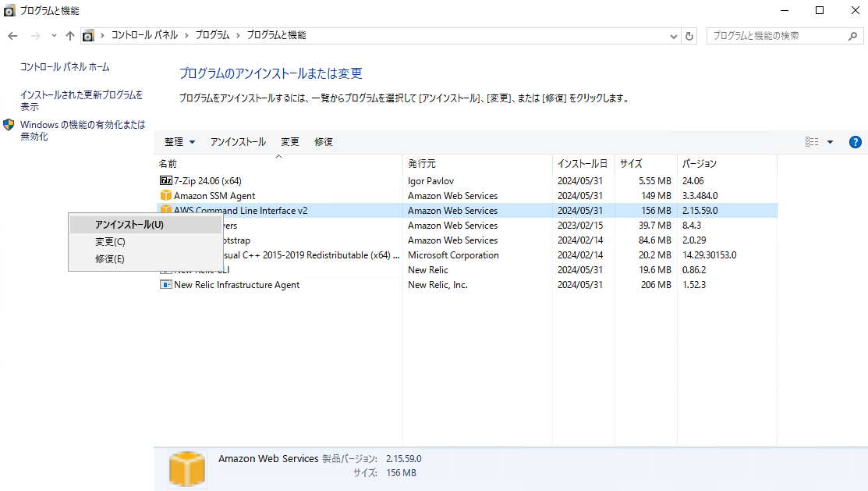
Task: Click 修復 in the toolbar
Action: (324, 142)
